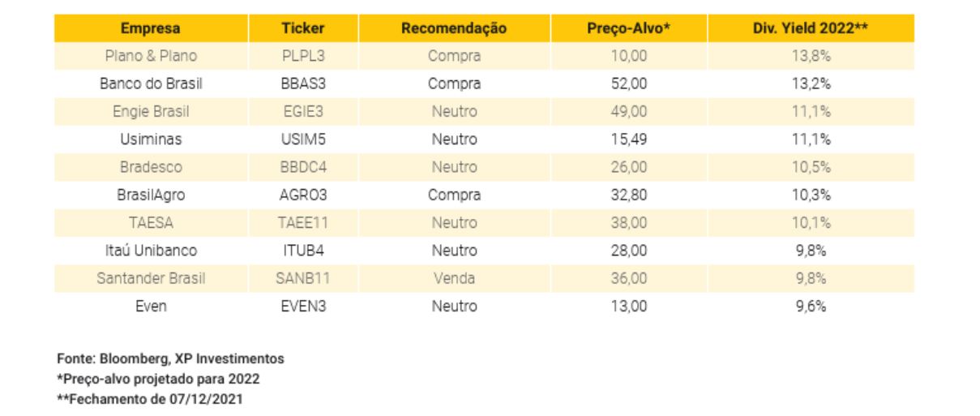980x416 pixels.
Task: Select the Itaú Unibanco row name
Action: tap(151, 251)
